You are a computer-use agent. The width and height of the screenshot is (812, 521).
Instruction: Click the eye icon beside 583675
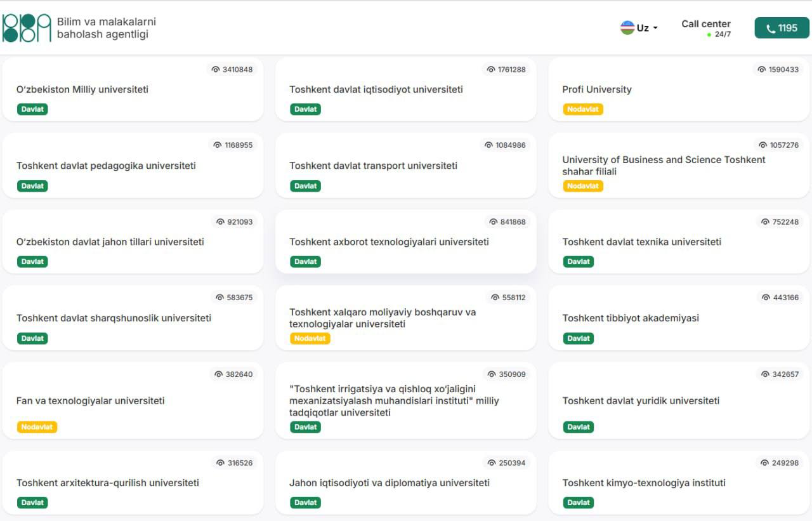[x=220, y=298]
